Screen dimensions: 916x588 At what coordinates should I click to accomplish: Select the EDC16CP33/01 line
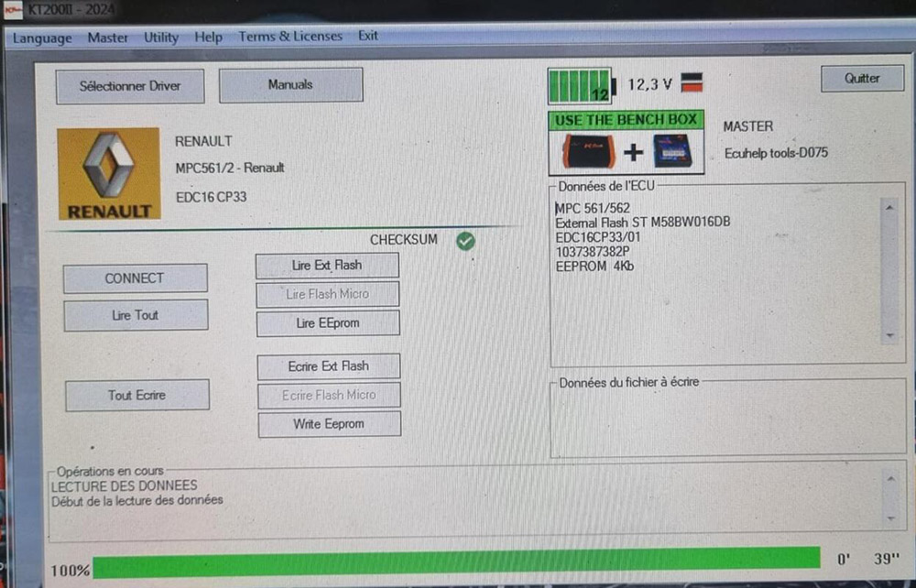pyautogui.click(x=597, y=237)
